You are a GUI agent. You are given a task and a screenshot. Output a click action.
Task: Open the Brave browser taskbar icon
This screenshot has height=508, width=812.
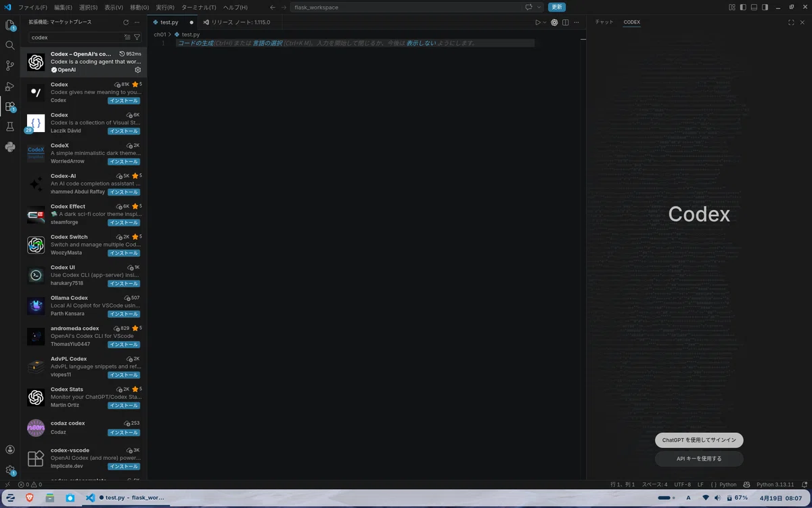coord(29,498)
